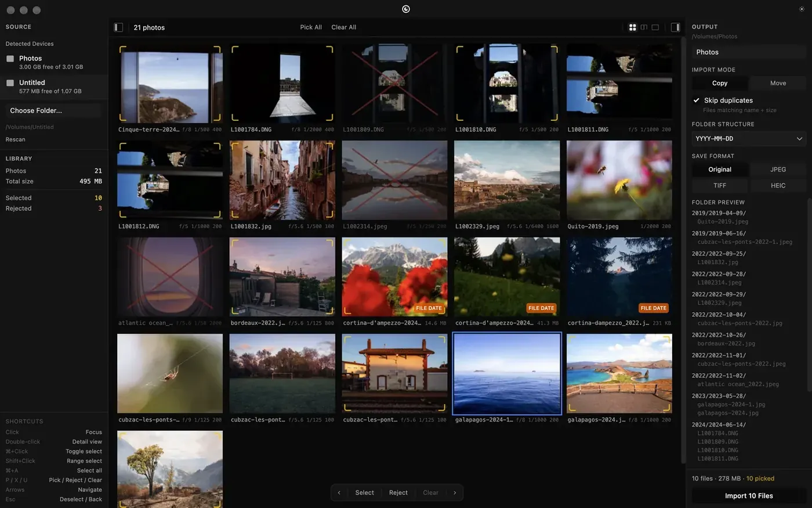The width and height of the screenshot is (812, 508).
Task: Click the app logo in the title bar
Action: (406, 9)
